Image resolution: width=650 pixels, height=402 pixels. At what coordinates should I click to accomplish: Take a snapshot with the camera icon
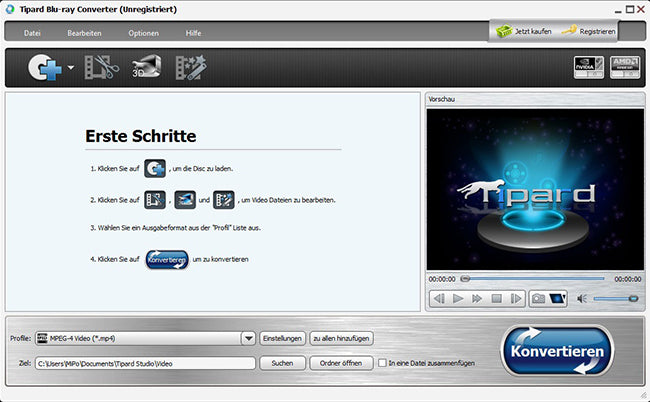[538, 298]
